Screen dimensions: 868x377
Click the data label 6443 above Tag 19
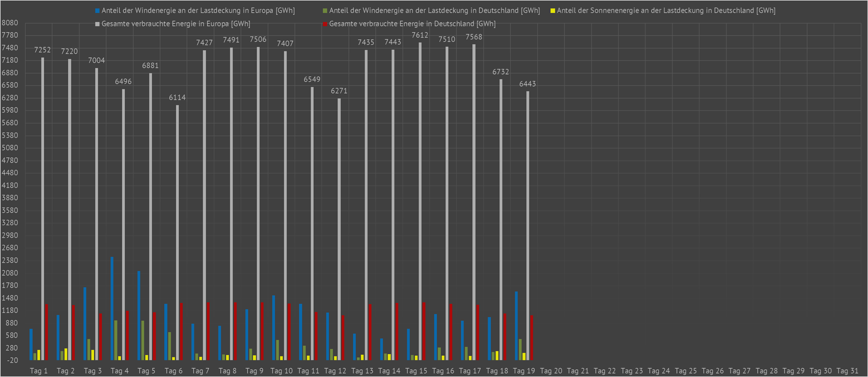[527, 84]
